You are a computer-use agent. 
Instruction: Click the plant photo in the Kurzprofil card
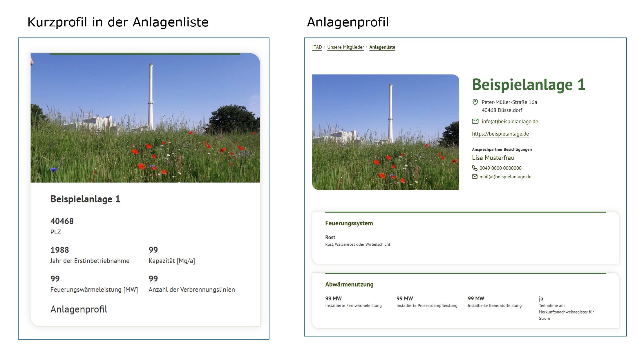[145, 118]
